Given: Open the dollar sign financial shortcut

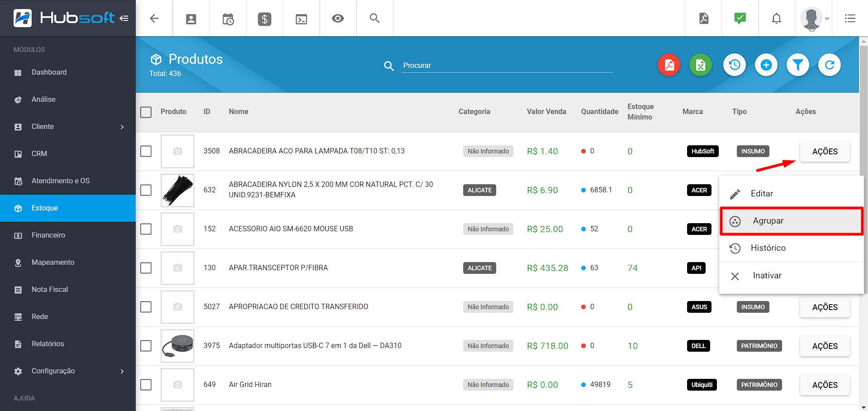Looking at the screenshot, I should (x=265, y=19).
